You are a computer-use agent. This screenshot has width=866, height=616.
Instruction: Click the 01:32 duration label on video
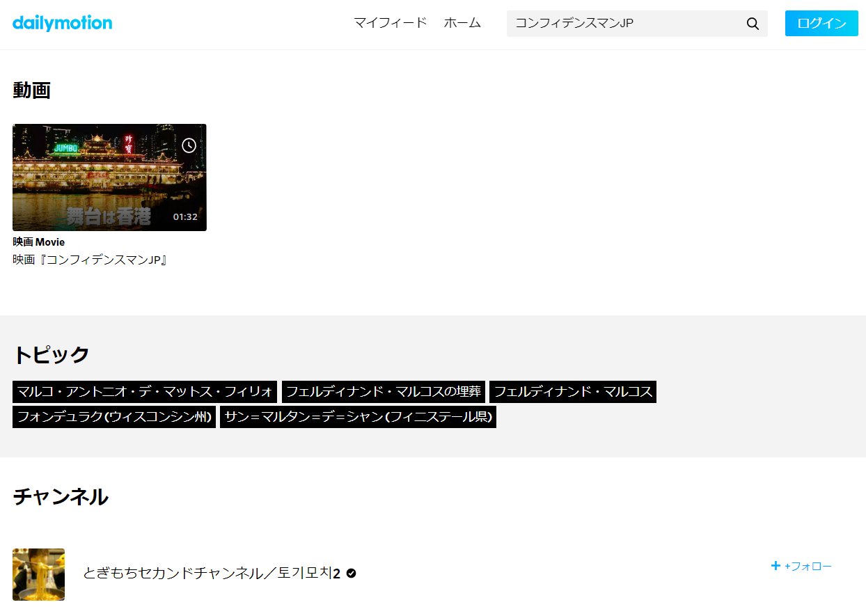pos(185,216)
